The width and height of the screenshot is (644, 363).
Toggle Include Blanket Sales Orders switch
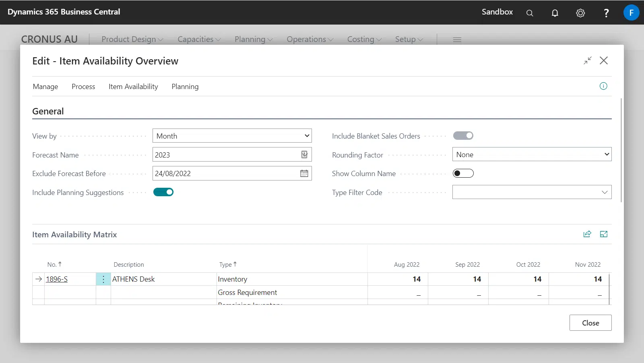[x=463, y=136]
